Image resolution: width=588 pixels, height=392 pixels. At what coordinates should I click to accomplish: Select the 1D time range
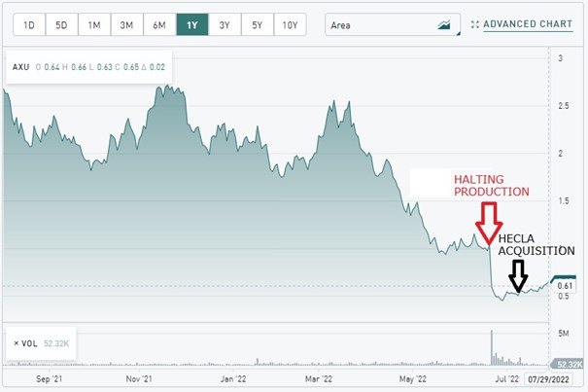click(x=29, y=24)
